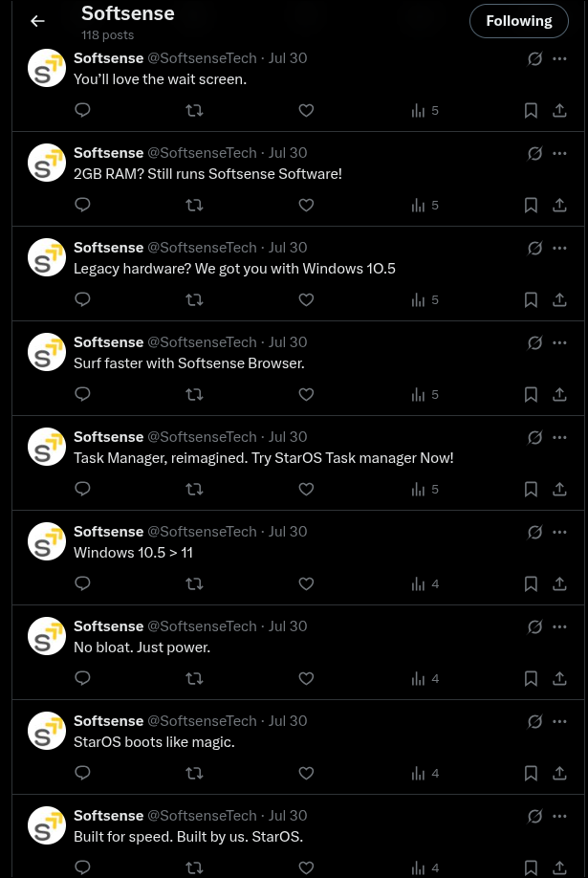Like the "Task Manager, reimagined" post
Screen dimensions: 588x878
coord(306,490)
